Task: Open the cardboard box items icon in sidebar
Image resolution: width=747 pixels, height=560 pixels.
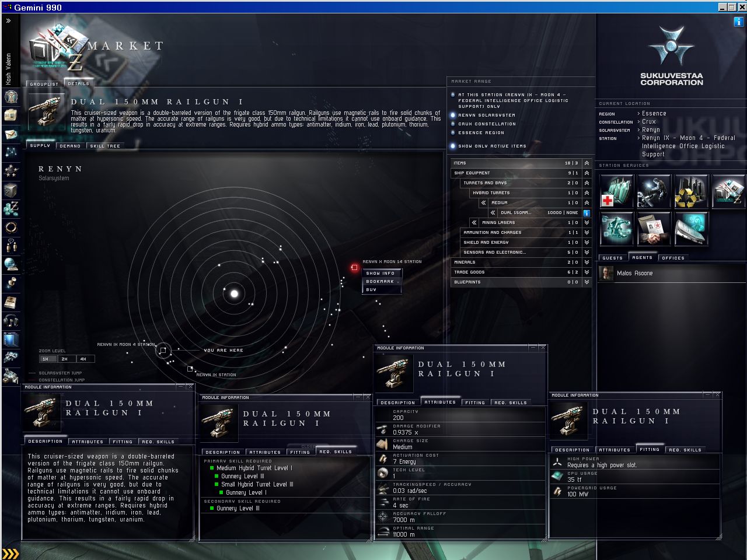Action: pyautogui.click(x=11, y=116)
